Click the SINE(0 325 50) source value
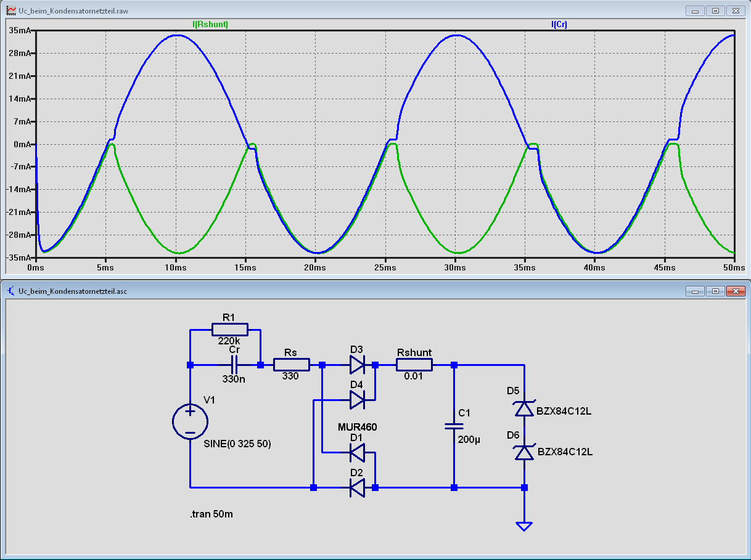The height and width of the screenshot is (560, 751). (237, 444)
